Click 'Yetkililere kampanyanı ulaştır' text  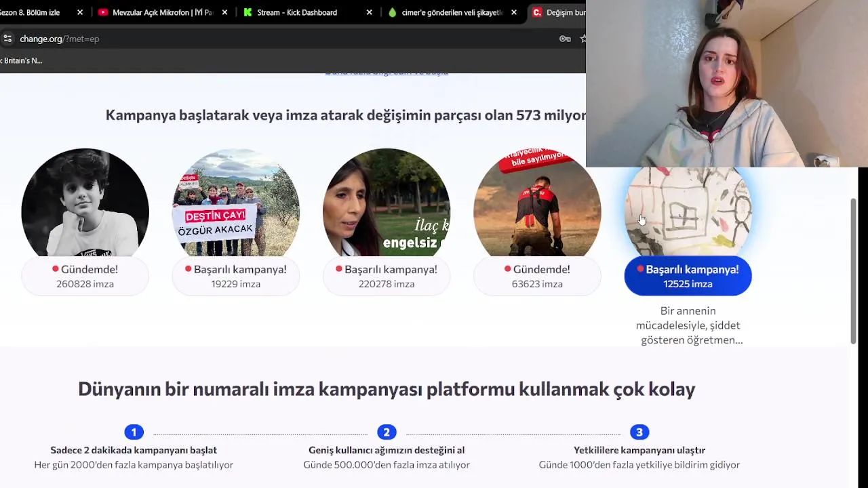click(x=639, y=450)
